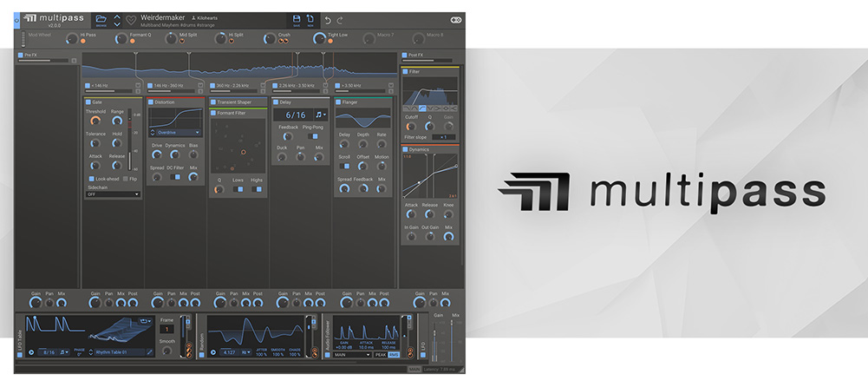Click the New preset icon

tap(310, 18)
